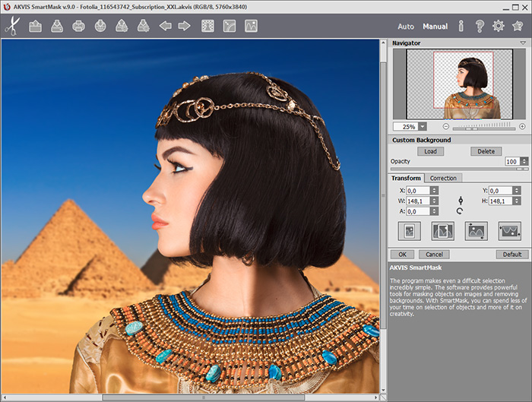
Task: Open the 25% zoom level dropdown
Action: click(422, 126)
